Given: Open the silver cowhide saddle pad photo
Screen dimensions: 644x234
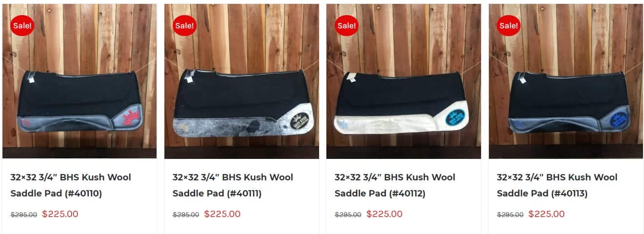Looking at the screenshot, I should coord(241,81).
